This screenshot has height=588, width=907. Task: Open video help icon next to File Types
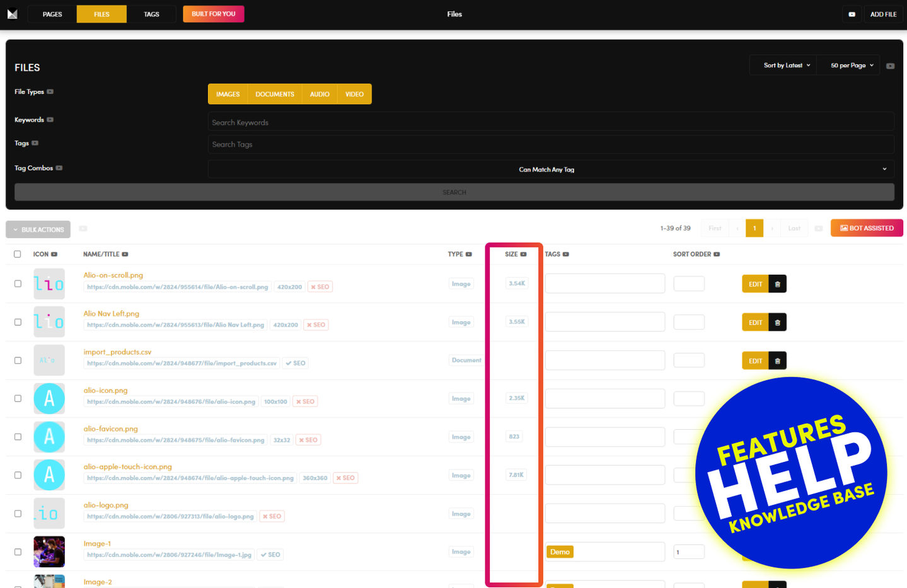(x=50, y=92)
